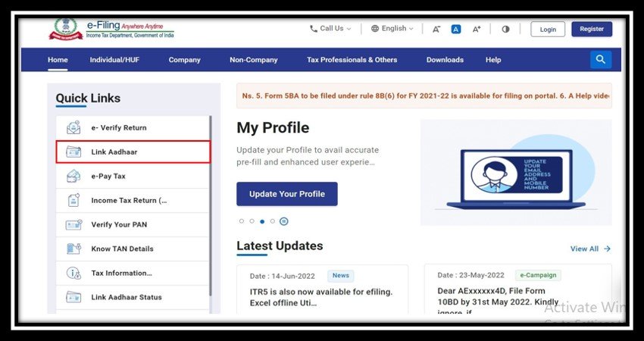This screenshot has height=341, width=644.
Task: Open the e-Pay Tax quick link
Action: tap(133, 177)
